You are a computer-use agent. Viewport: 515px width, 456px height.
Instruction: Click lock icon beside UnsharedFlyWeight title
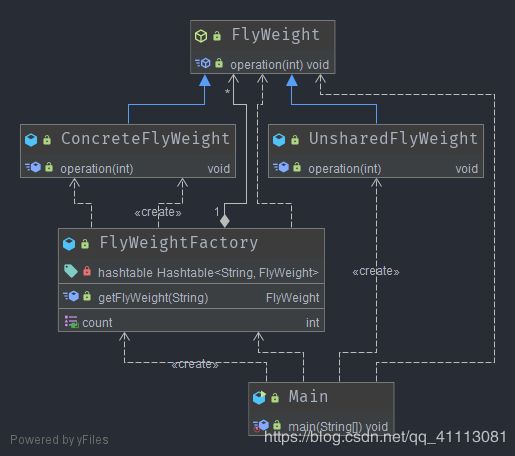(295, 140)
